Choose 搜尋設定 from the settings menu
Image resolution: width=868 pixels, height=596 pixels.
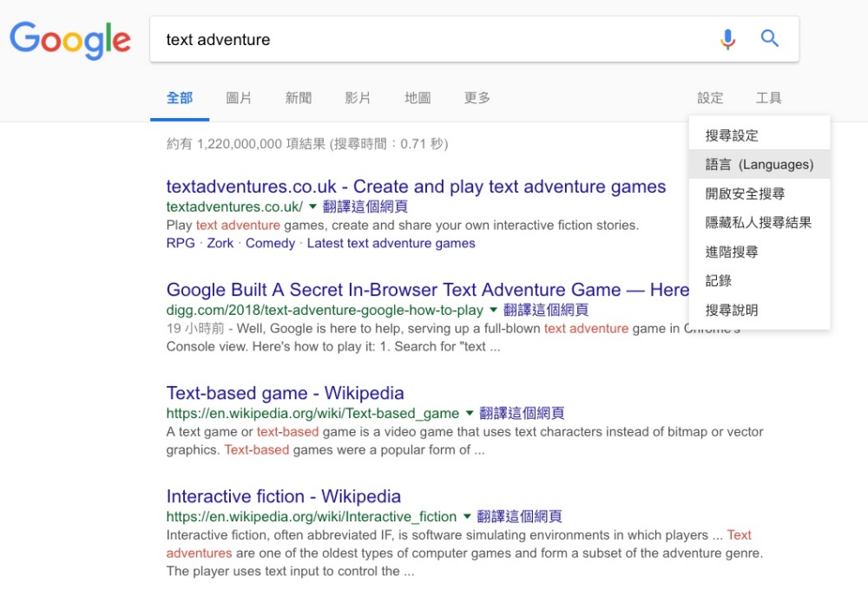[732, 135]
